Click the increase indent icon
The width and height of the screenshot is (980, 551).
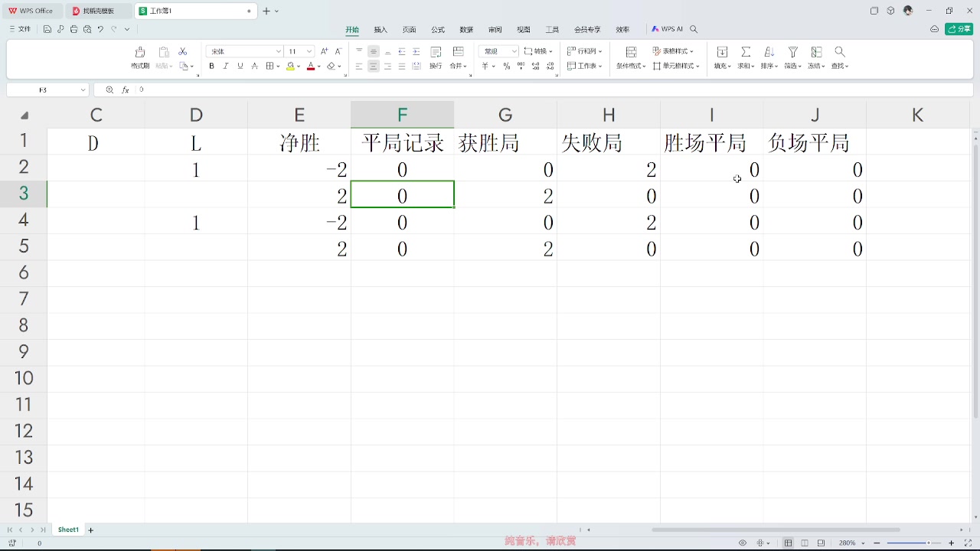pyautogui.click(x=416, y=51)
